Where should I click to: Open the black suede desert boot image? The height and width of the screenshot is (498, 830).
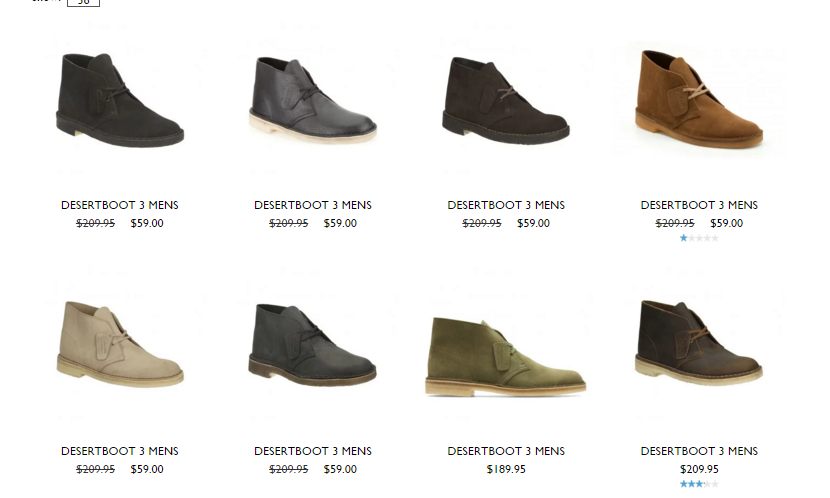click(x=120, y=100)
